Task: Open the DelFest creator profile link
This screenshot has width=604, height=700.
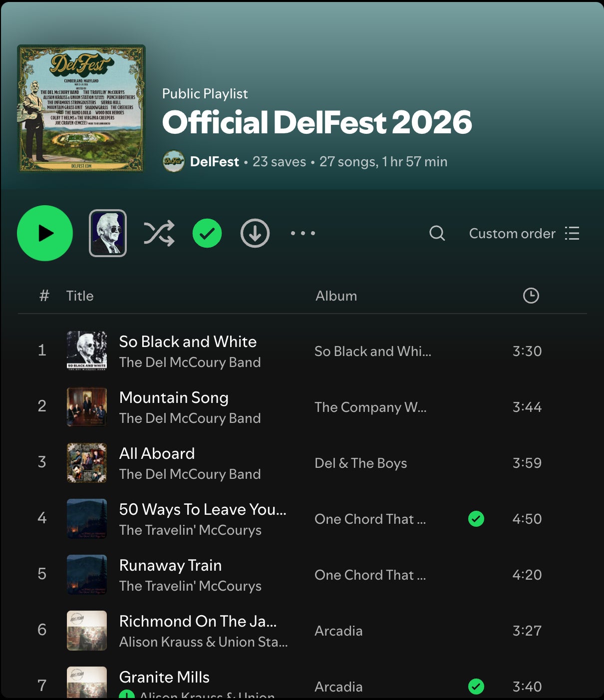Action: click(x=215, y=162)
